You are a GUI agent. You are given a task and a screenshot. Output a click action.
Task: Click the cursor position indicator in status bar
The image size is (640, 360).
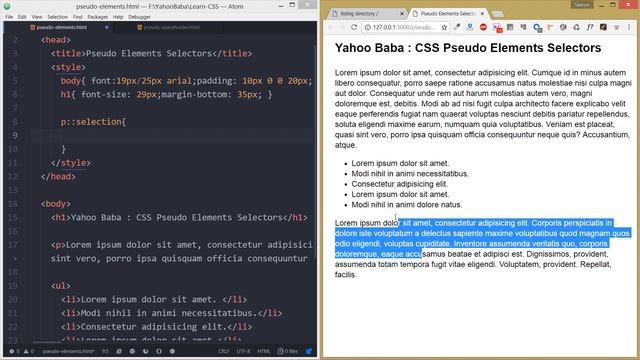click(x=105, y=351)
